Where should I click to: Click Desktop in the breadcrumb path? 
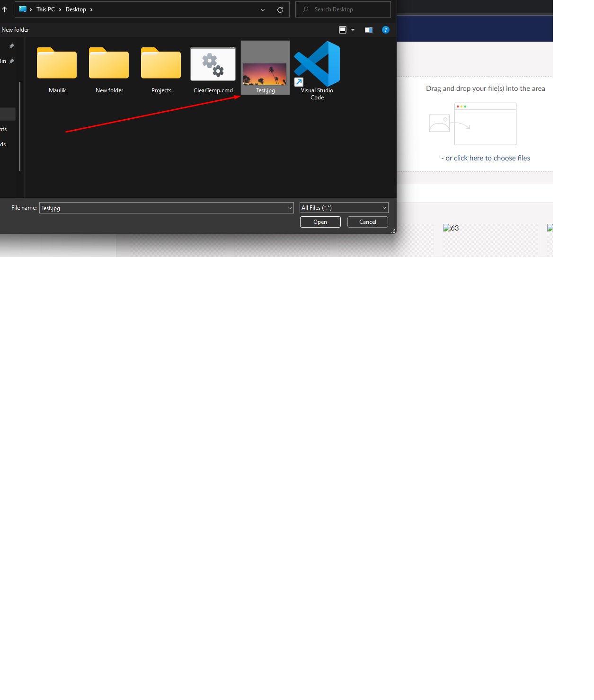coord(76,9)
